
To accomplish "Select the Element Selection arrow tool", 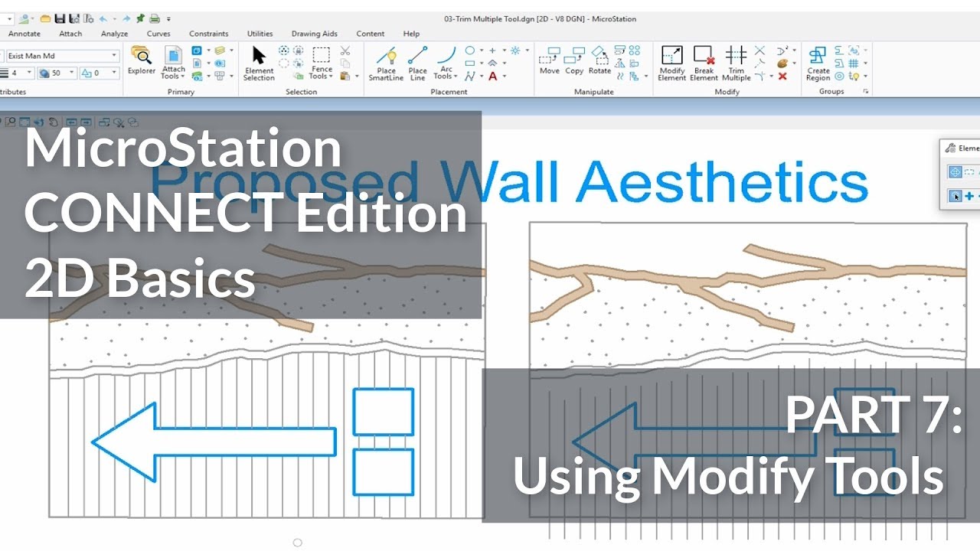I will pyautogui.click(x=259, y=64).
